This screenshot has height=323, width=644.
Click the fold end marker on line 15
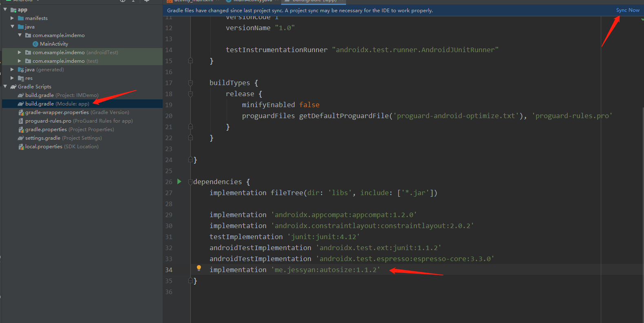[x=190, y=61]
